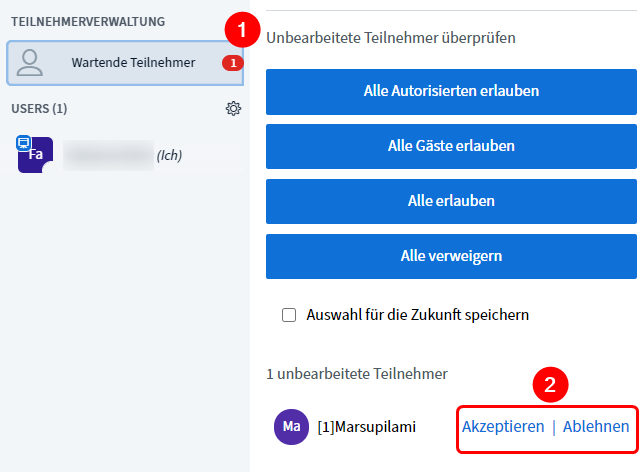Image resolution: width=643 pixels, height=472 pixels.
Task: Click the Alle verweigern button
Action: 451,255
